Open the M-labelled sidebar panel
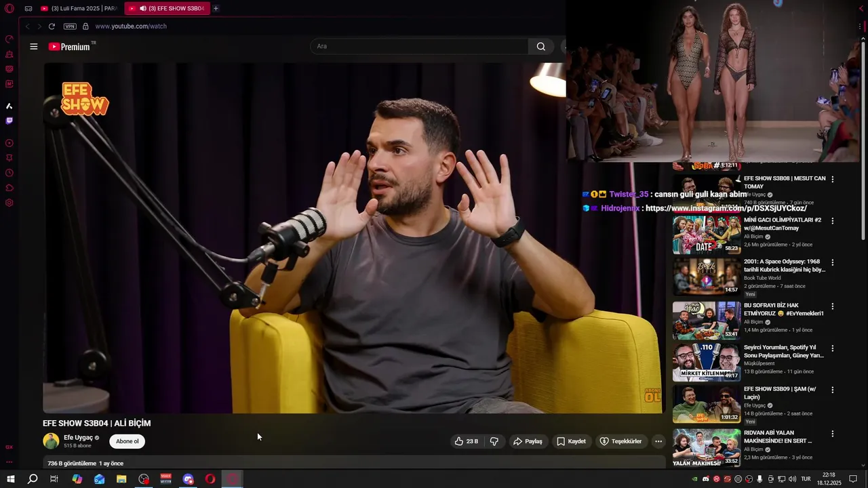This screenshot has width=868, height=488. [x=9, y=84]
